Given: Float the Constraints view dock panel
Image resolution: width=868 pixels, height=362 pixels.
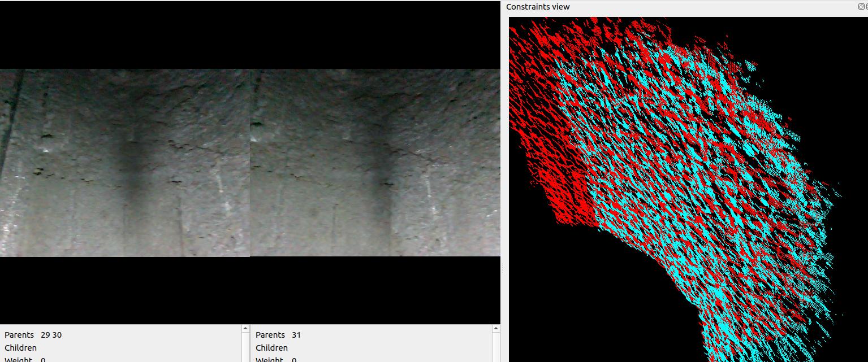Looking at the screenshot, I should (x=861, y=7).
